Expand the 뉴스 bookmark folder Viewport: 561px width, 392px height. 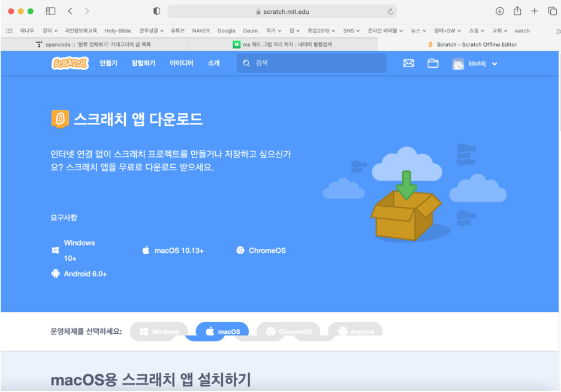pyautogui.click(x=418, y=31)
